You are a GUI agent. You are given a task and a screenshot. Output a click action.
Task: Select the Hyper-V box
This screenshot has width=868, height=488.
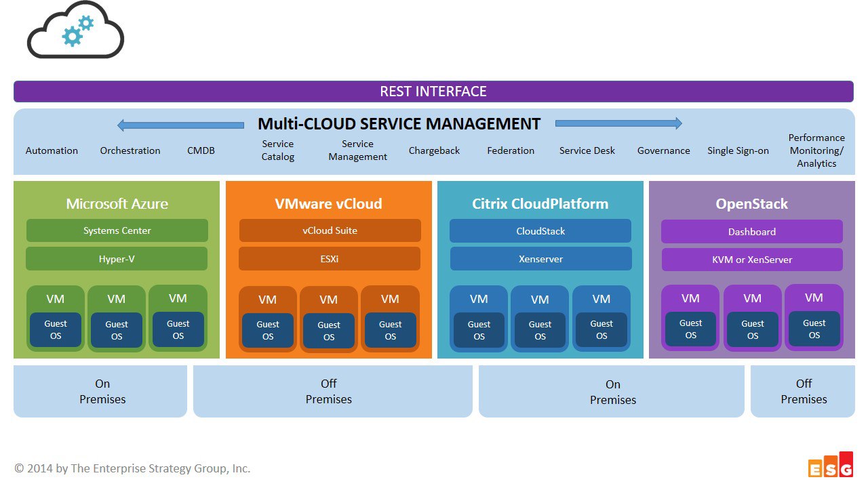point(117,258)
